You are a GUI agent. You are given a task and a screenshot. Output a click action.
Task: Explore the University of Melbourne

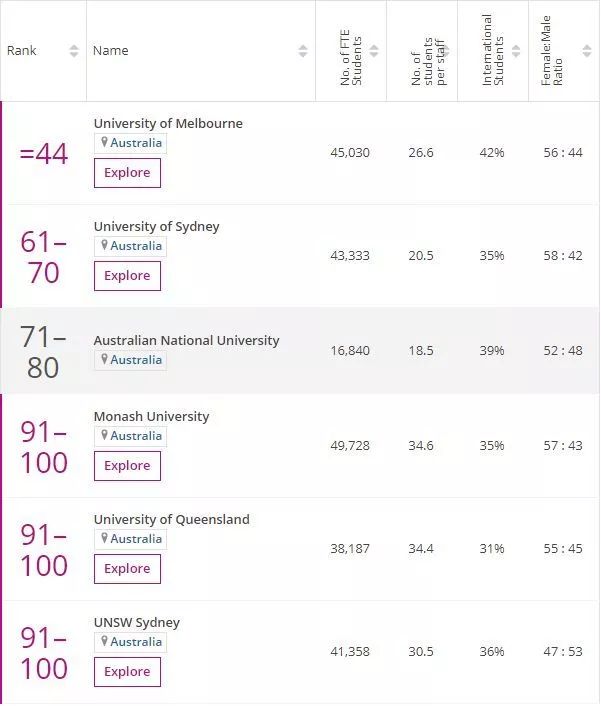(127, 173)
